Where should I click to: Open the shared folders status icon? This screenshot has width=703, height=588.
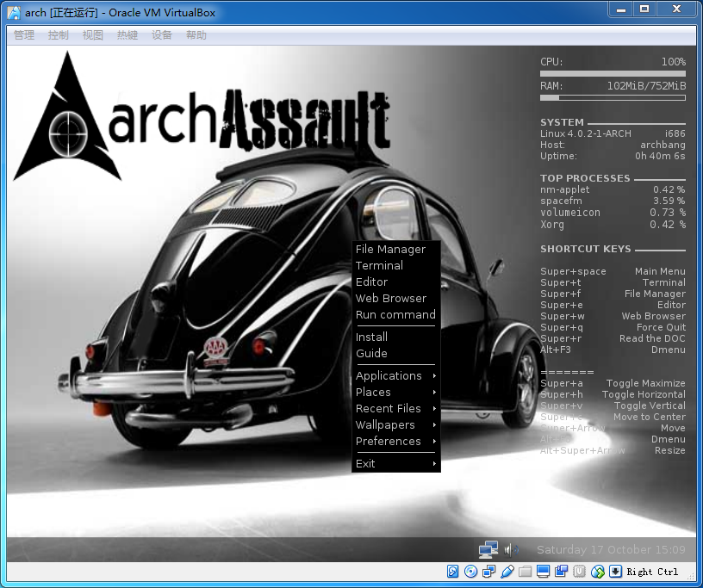click(x=525, y=572)
